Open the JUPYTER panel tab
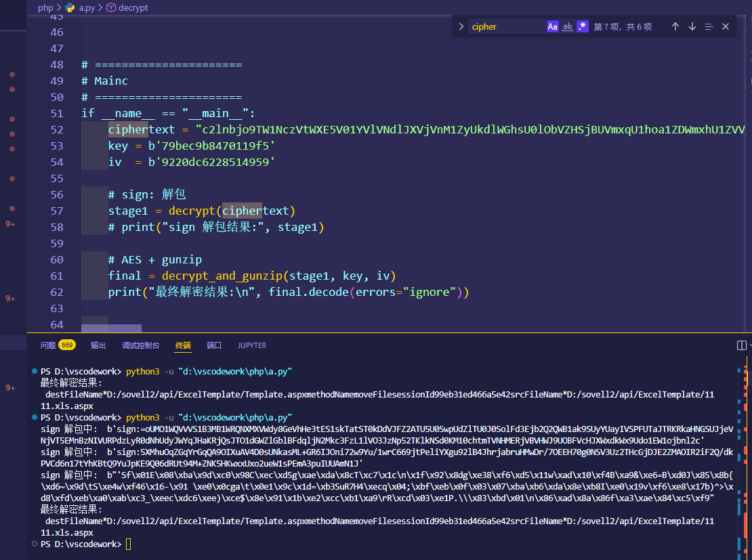 [252, 345]
